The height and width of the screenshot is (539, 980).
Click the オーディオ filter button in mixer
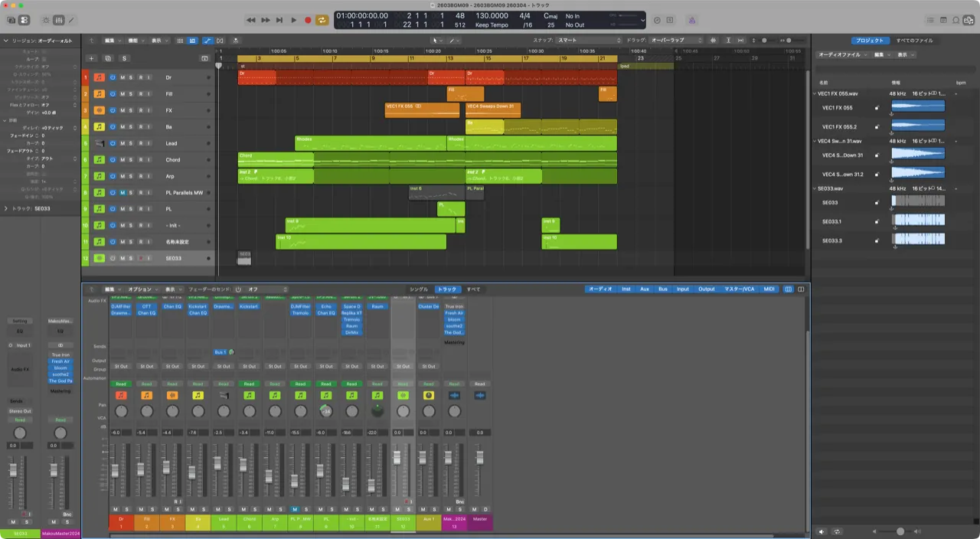[x=600, y=289]
